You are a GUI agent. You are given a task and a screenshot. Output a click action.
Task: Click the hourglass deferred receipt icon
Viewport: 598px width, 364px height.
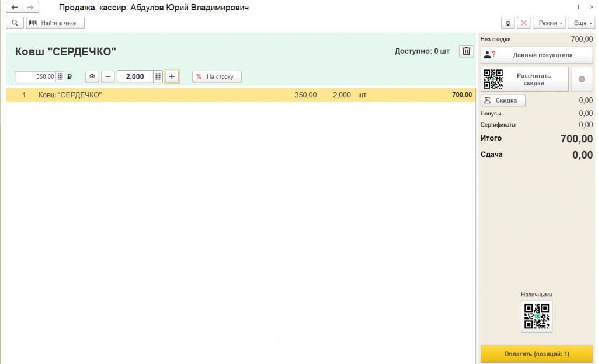pyautogui.click(x=507, y=23)
